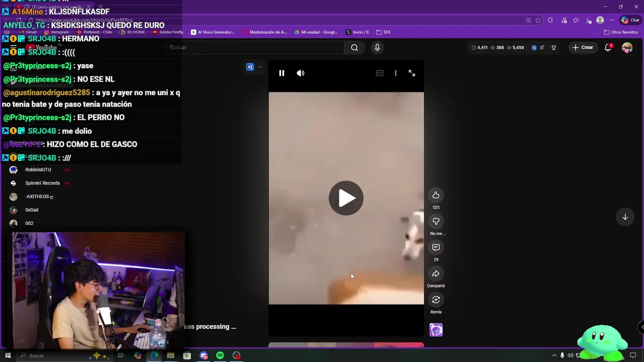Screen dimensions: 644x362
Task: Open the Crear create menu
Action: point(583,47)
